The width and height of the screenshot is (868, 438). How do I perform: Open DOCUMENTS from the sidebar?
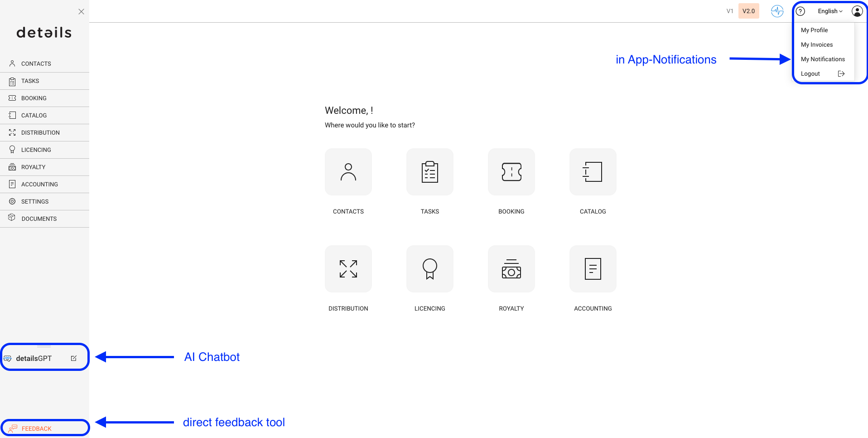point(44,219)
